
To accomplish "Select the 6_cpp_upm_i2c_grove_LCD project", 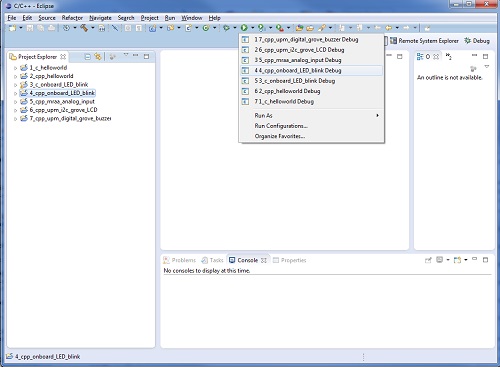I will (63, 110).
